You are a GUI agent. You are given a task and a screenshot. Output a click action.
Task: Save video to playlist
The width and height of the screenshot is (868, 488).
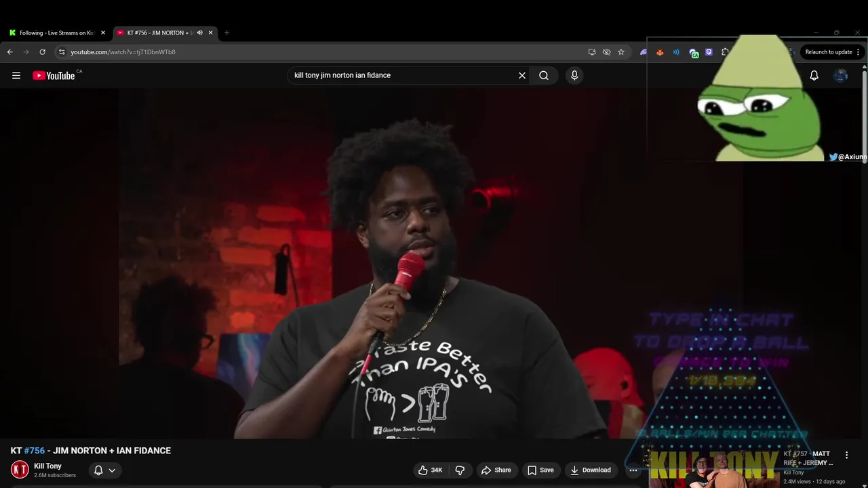coord(540,470)
